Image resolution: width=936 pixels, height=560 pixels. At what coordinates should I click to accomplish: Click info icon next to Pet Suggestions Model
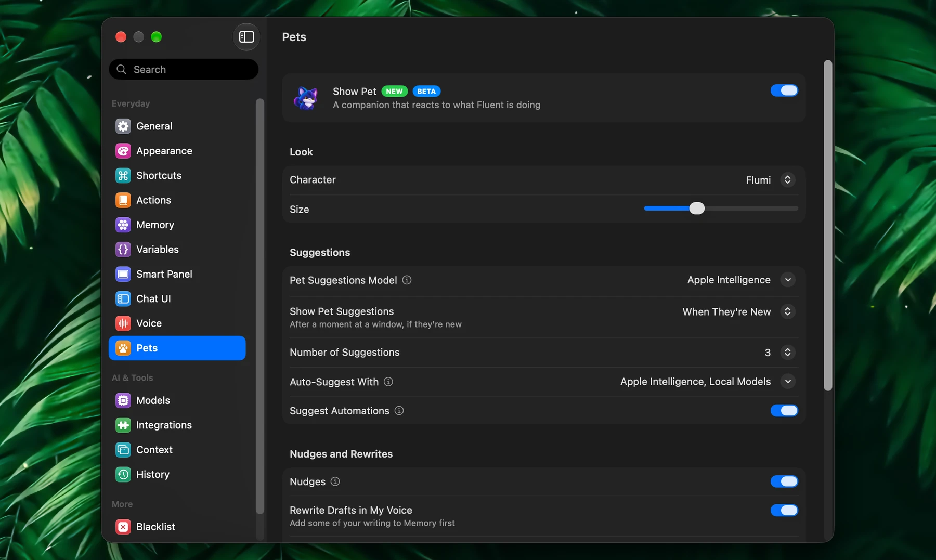tap(407, 280)
